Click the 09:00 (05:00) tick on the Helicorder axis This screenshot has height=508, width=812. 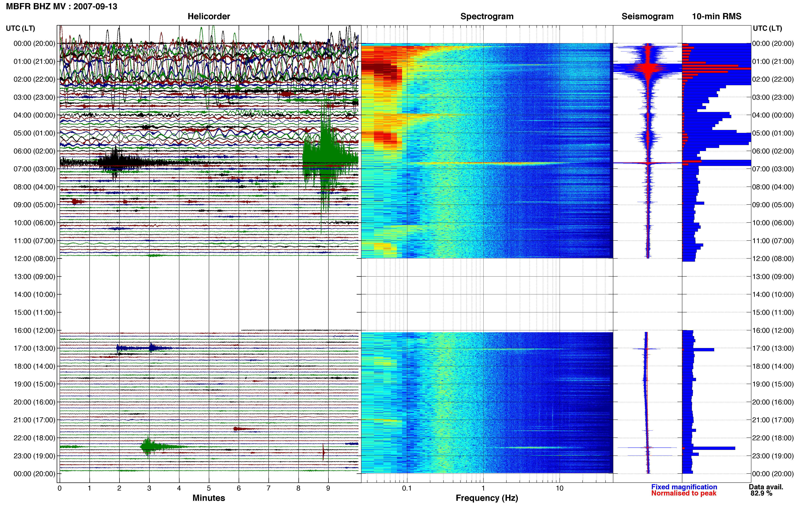click(x=34, y=205)
